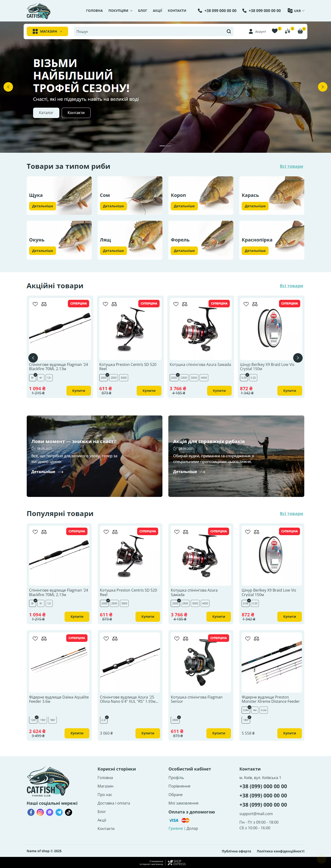Click the search magnifier icon
Viewport: 331px width, 868px height.
coord(229,31)
